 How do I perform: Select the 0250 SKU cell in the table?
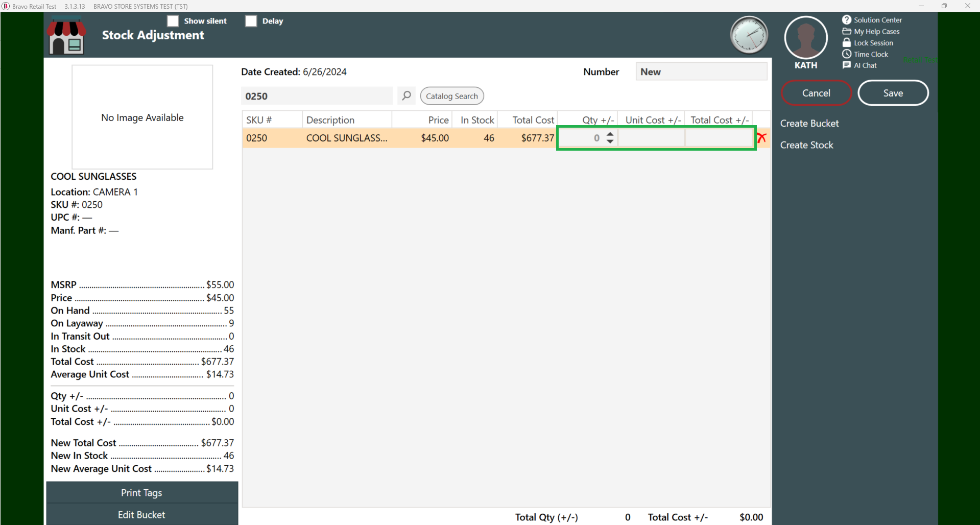click(x=272, y=138)
